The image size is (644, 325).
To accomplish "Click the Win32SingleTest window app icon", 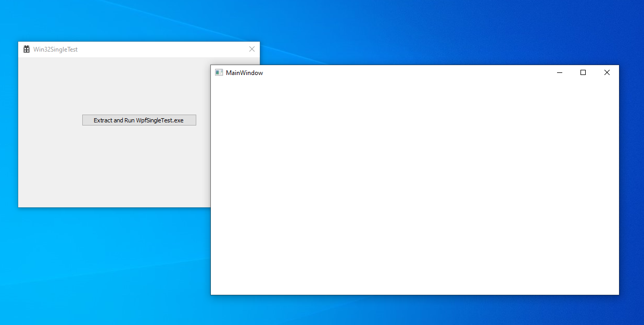I will [27, 49].
